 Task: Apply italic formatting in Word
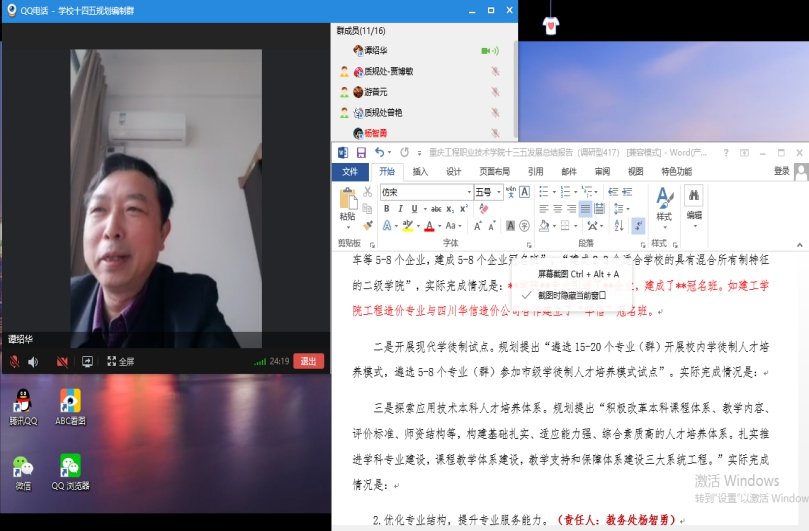coord(400,209)
